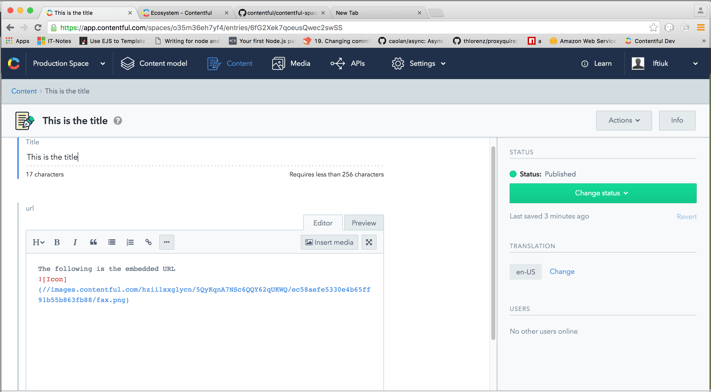Click the Content model stack icon
This screenshot has width=711, height=392.
coord(127,64)
